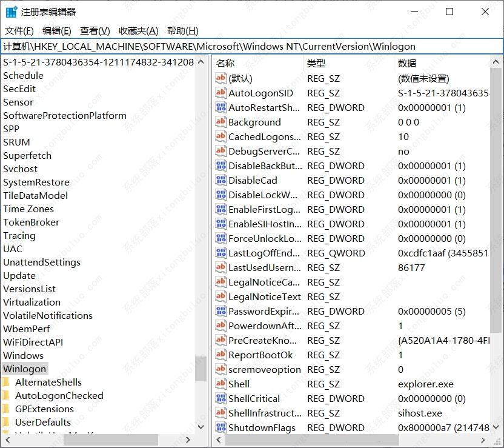Select the UserDefaults subkey
This screenshot has width=504, height=448.
point(42,423)
